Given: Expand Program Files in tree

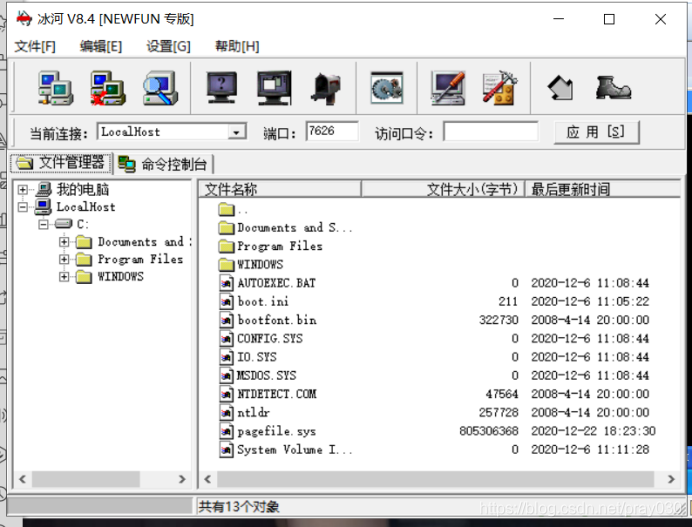Looking at the screenshot, I should 64,259.
